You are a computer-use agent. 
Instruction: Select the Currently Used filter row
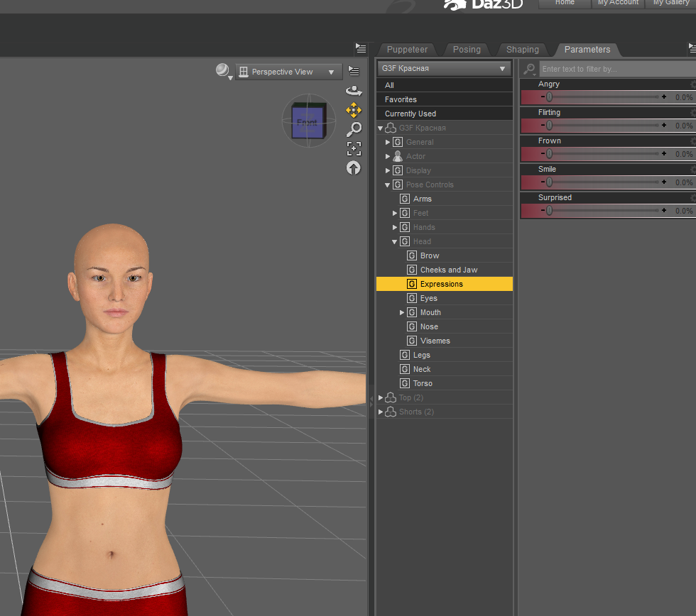(x=445, y=114)
